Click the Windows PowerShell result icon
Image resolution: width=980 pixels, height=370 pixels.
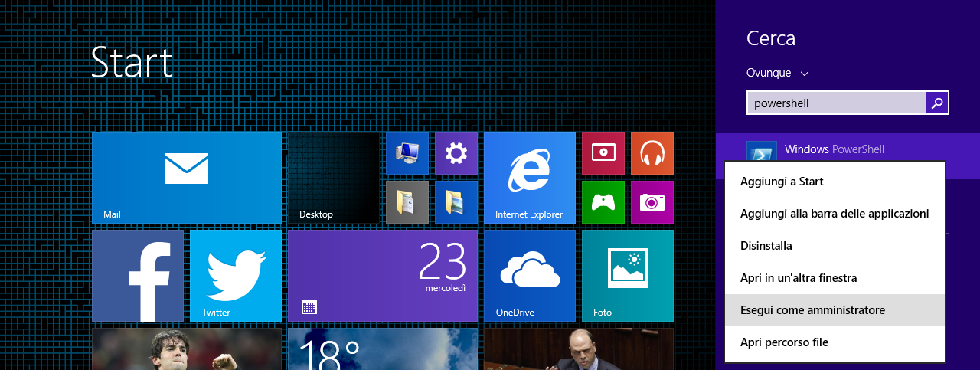point(762,151)
